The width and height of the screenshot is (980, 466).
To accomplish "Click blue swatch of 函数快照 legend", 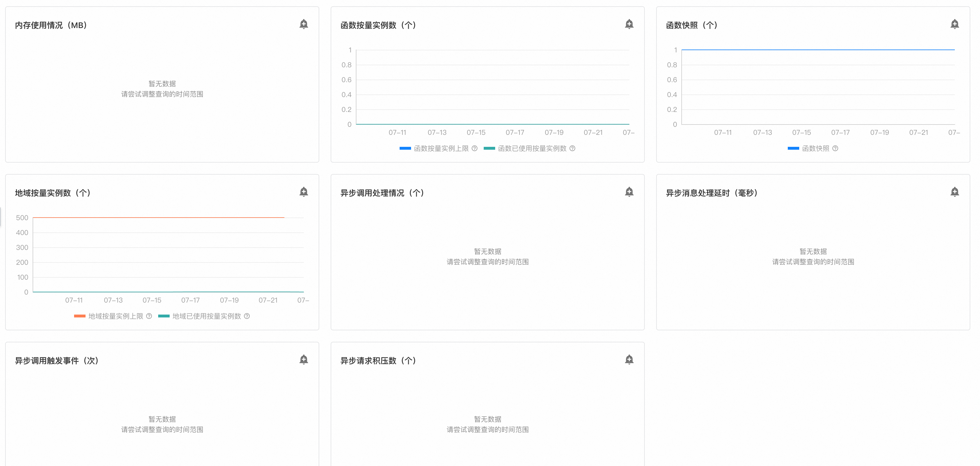I will (x=793, y=149).
